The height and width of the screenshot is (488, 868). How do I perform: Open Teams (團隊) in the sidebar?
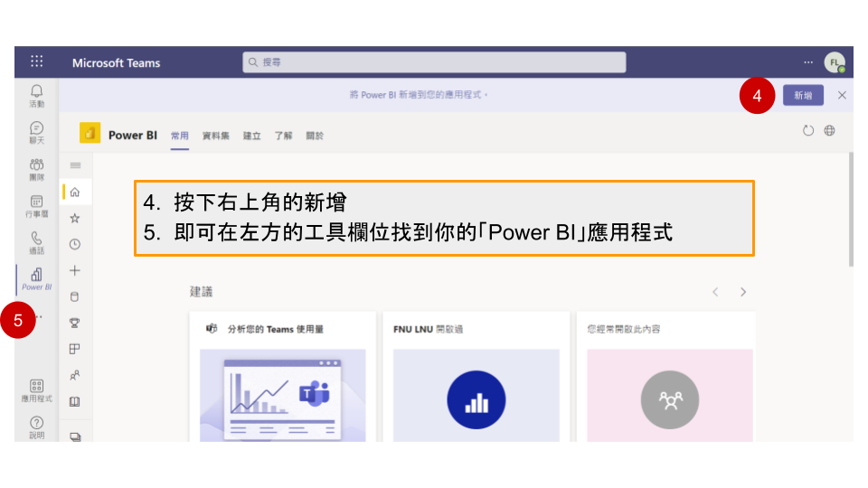pyautogui.click(x=36, y=169)
